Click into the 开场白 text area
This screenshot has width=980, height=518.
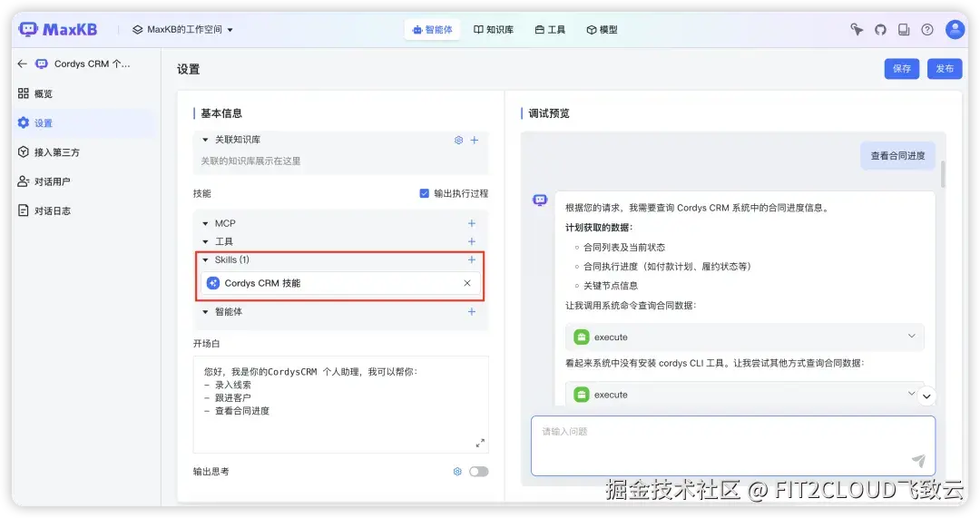pos(340,405)
